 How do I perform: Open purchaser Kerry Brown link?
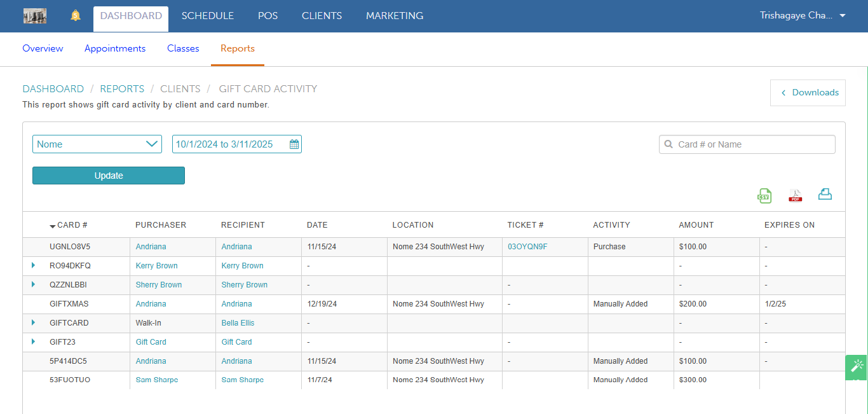157,266
